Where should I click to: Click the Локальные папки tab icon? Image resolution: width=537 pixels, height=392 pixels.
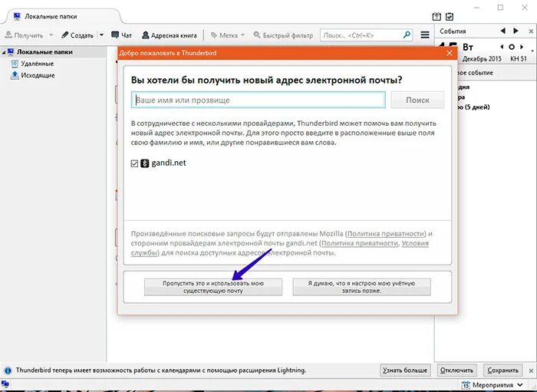tap(17, 16)
